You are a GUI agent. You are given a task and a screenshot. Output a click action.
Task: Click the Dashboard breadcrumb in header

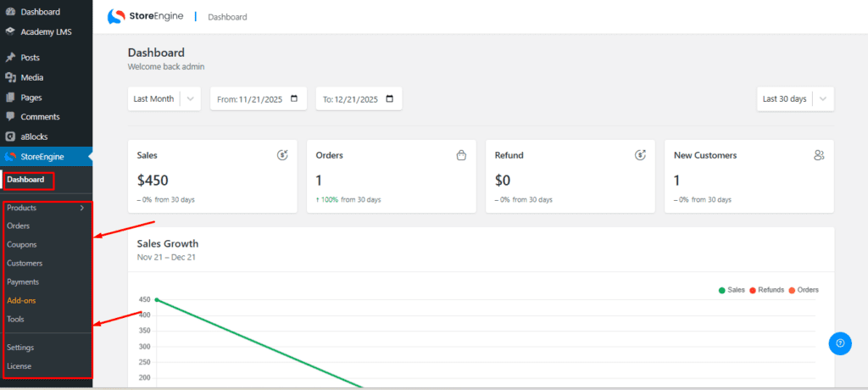[227, 17]
